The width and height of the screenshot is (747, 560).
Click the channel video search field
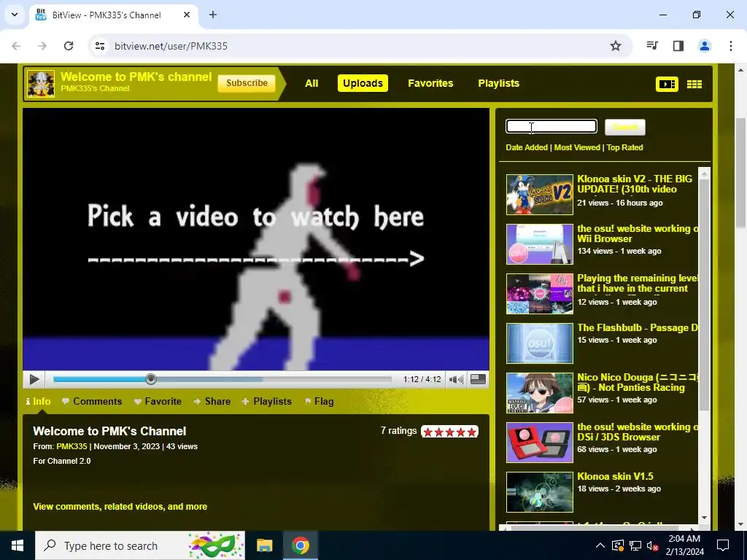(x=551, y=126)
